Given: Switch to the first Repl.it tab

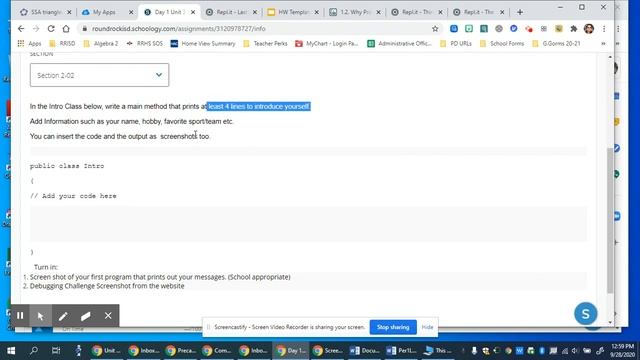Looking at the screenshot, I should click(x=231, y=12).
